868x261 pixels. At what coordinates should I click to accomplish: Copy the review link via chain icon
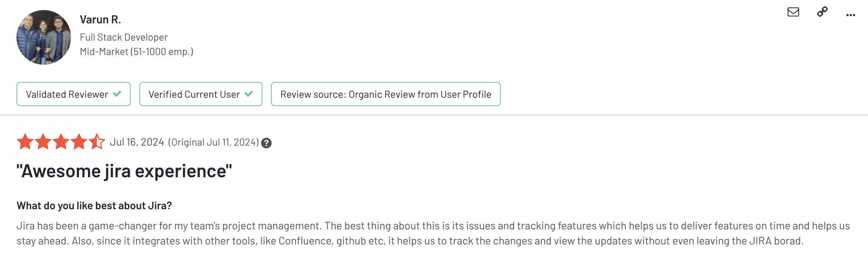click(x=822, y=12)
